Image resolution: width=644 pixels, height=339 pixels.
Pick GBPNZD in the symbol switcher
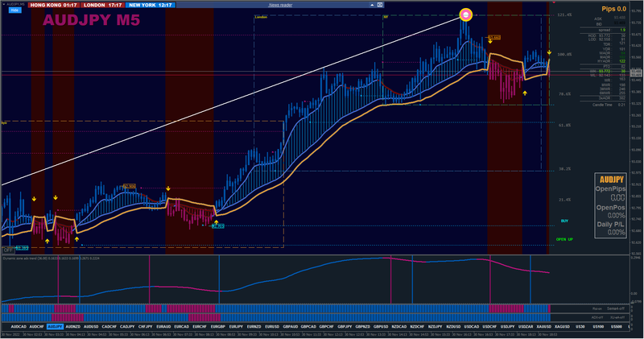click(363, 327)
